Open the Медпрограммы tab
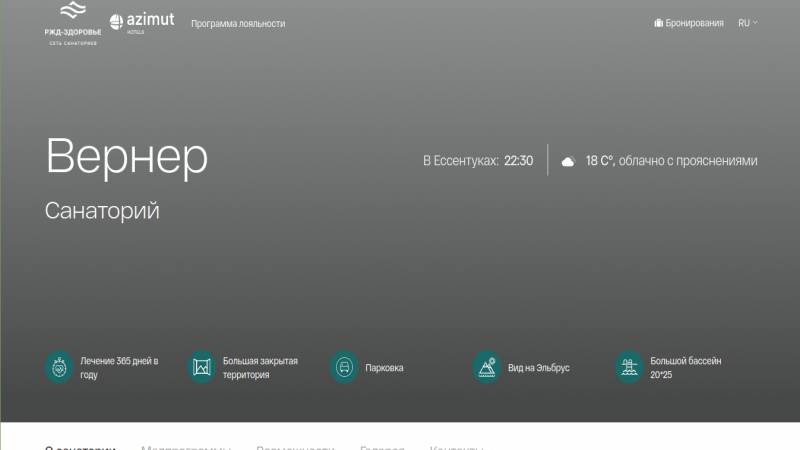800x450 pixels. (186, 446)
